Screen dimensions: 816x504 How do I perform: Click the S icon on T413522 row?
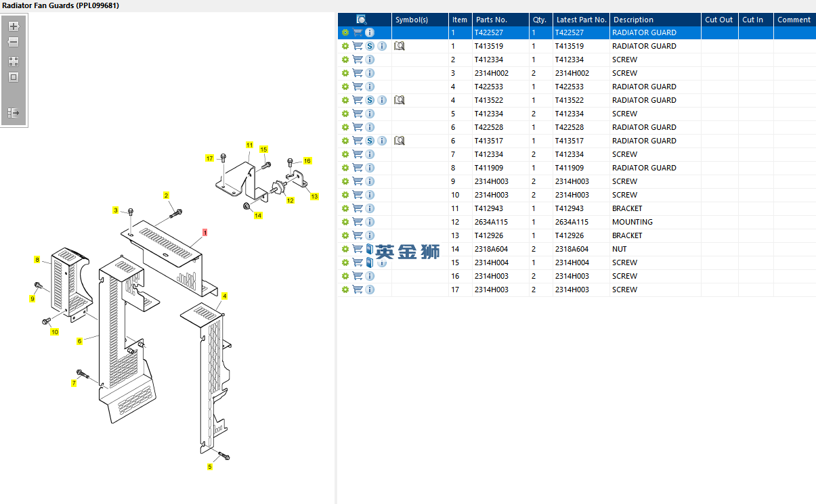(370, 100)
